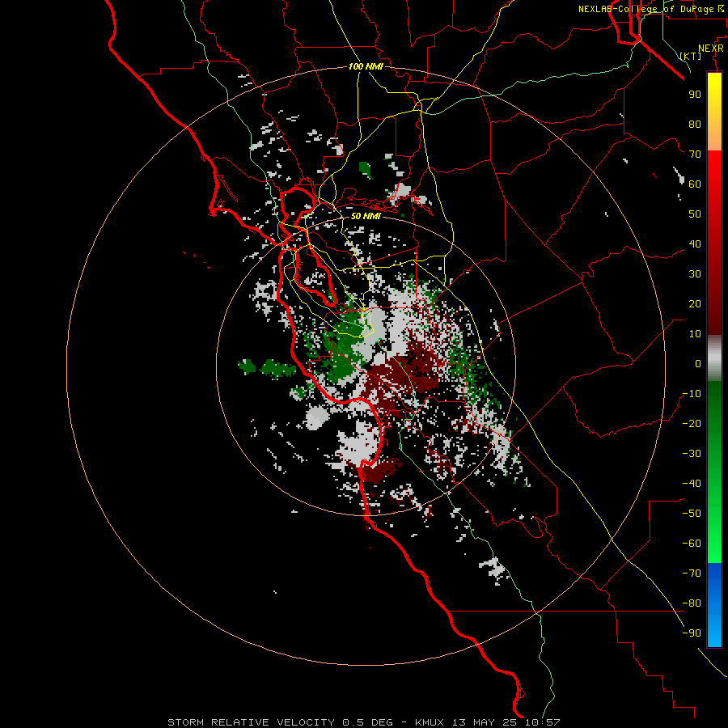This screenshot has height=728, width=728.
Task: Select the 40 value on the velocity scale
Action: point(695,243)
